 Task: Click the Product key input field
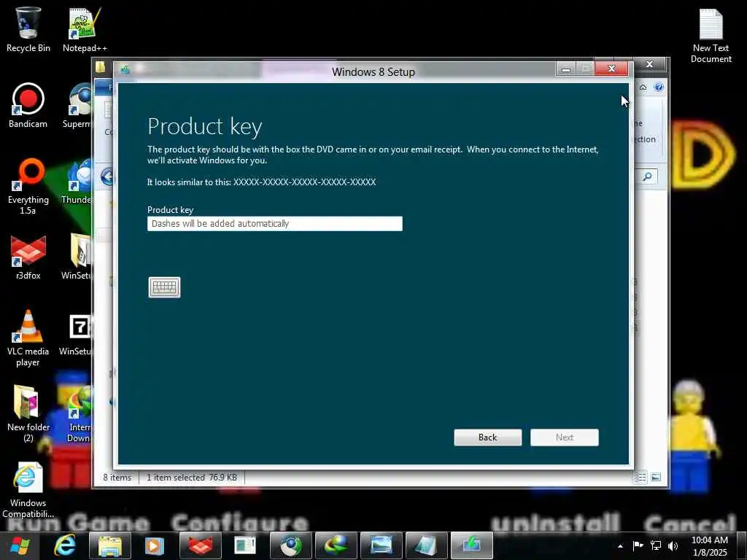tap(274, 223)
